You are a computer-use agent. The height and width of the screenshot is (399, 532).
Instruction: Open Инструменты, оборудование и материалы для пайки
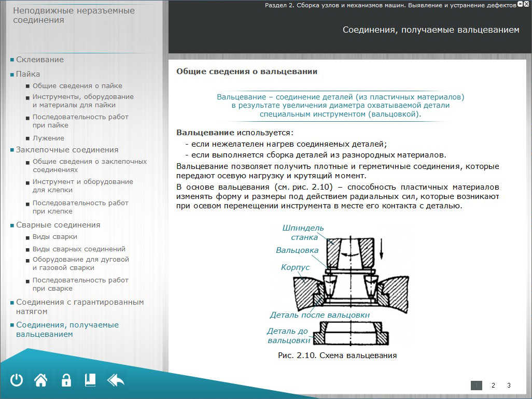pyautogui.click(x=83, y=101)
